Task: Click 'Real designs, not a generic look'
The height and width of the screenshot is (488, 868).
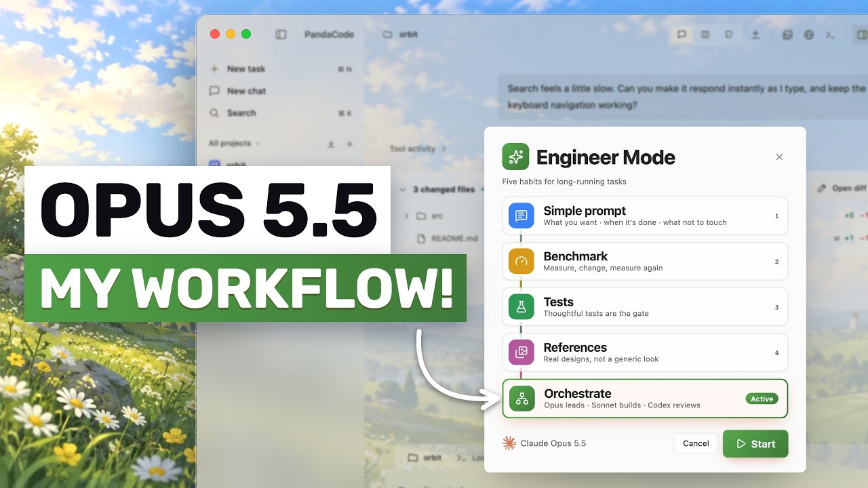Action: point(601,359)
